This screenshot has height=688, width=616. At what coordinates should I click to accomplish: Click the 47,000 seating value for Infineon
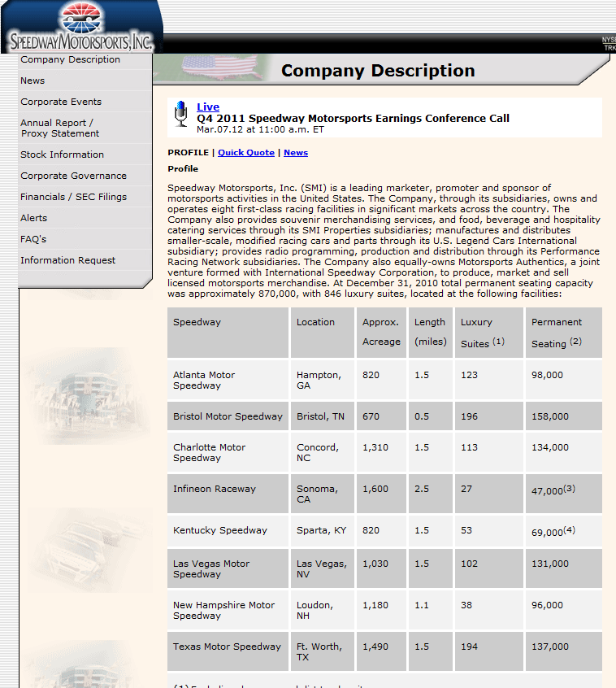[x=553, y=490]
